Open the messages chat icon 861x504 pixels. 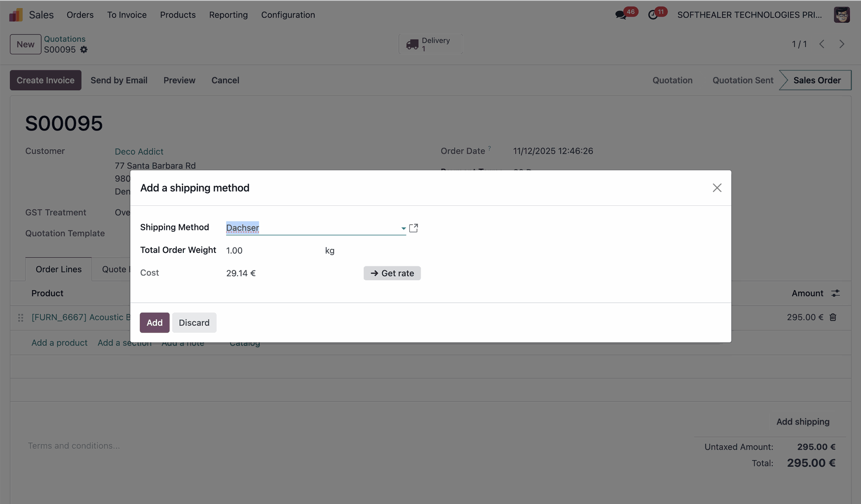coord(621,15)
